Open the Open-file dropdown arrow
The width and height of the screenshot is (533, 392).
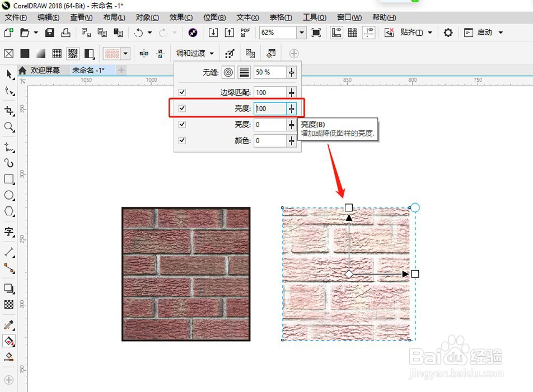tap(36, 32)
